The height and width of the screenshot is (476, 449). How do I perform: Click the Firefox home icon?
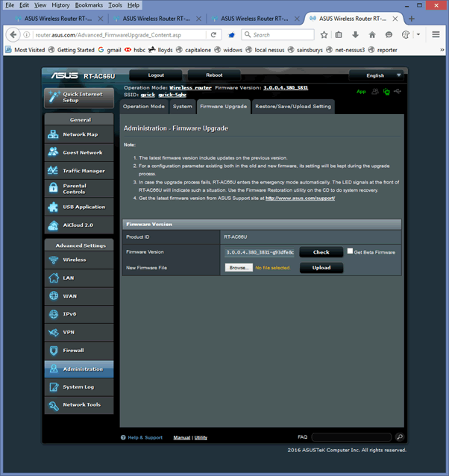point(372,34)
